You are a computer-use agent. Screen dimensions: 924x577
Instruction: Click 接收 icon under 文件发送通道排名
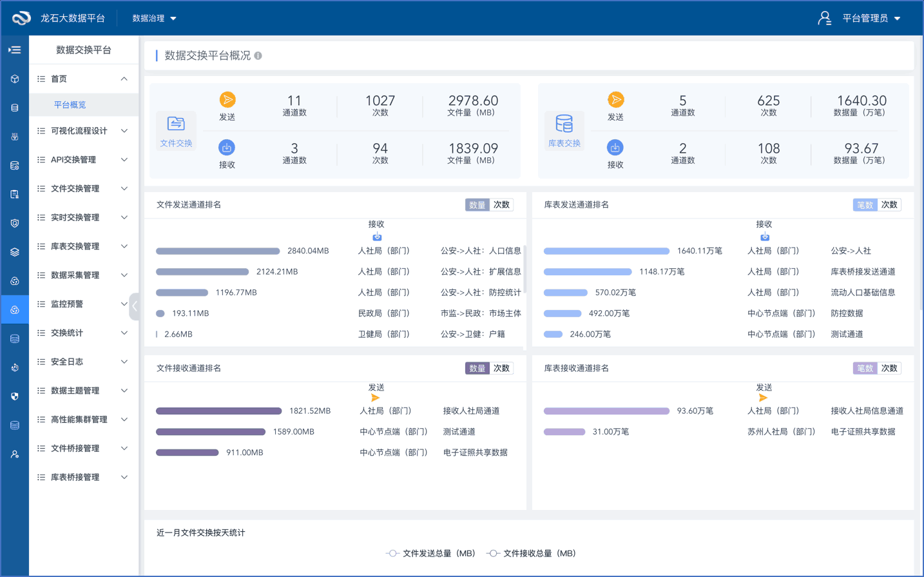coord(377,237)
